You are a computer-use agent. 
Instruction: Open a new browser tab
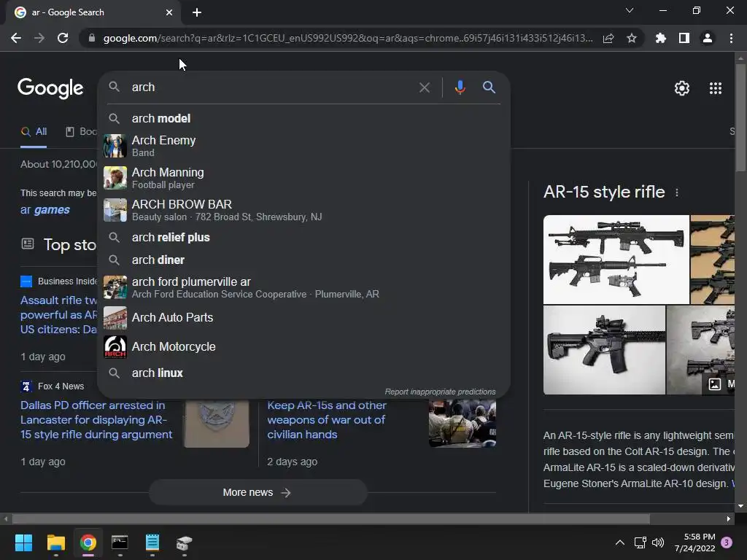pos(197,12)
